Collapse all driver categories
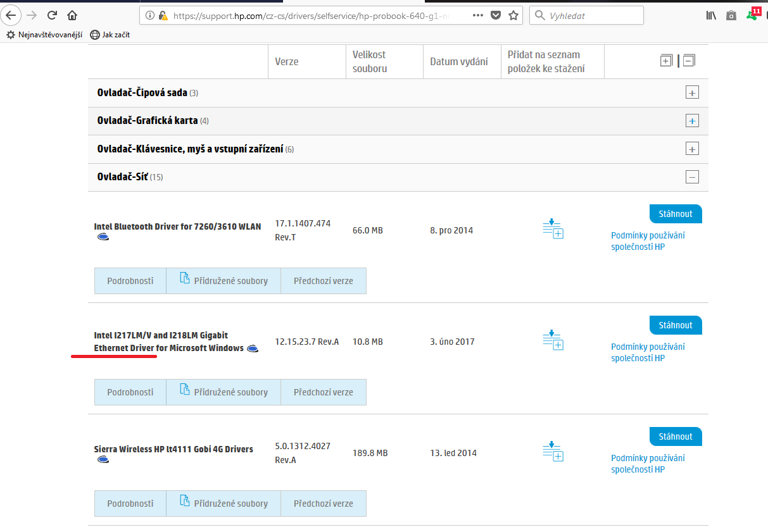The width and height of the screenshot is (768, 532). (x=689, y=61)
